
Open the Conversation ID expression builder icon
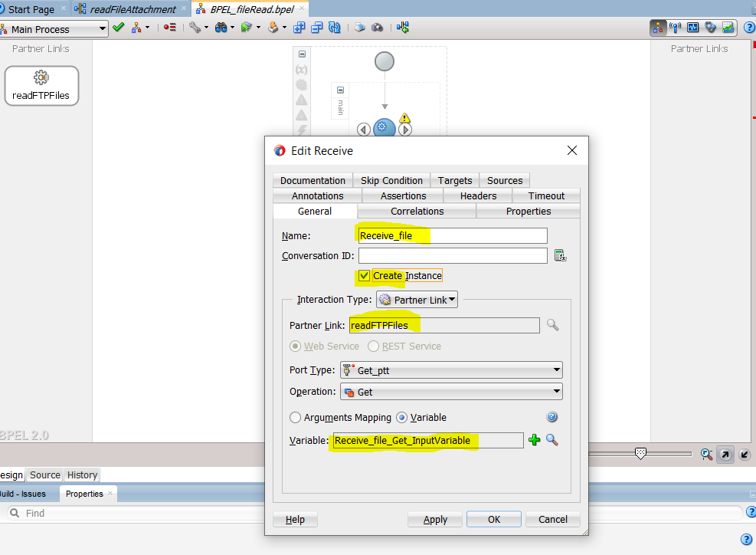coord(560,255)
